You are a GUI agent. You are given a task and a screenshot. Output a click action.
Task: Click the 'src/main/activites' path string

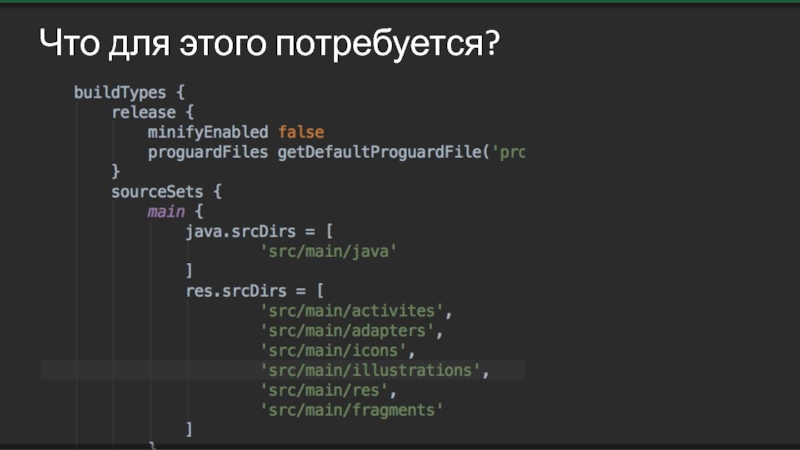coord(351,310)
